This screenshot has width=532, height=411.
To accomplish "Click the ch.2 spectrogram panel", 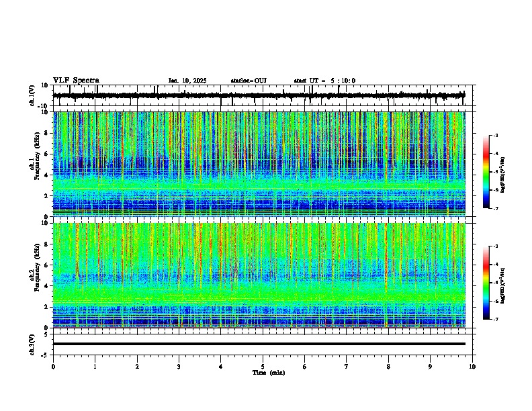I will tap(259, 275).
